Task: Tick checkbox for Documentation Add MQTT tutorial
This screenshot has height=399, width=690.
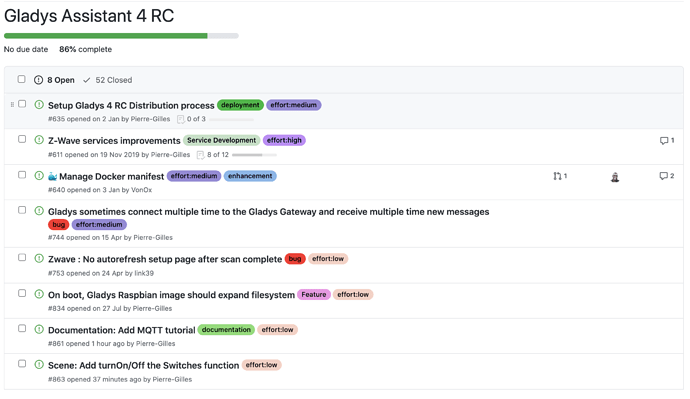Action: pos(22,328)
